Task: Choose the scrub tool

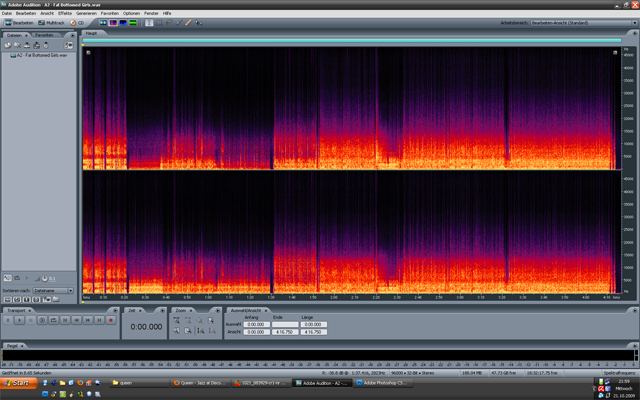Action: (199, 23)
